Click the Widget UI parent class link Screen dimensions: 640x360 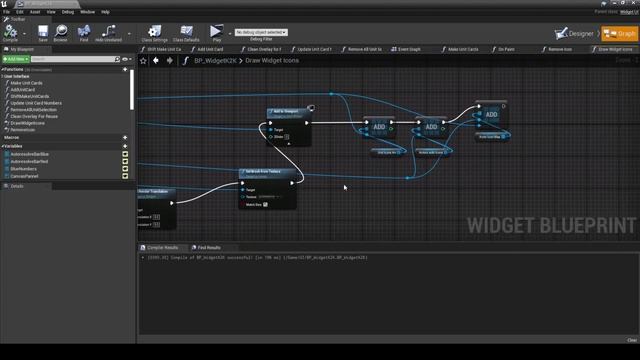(x=629, y=12)
